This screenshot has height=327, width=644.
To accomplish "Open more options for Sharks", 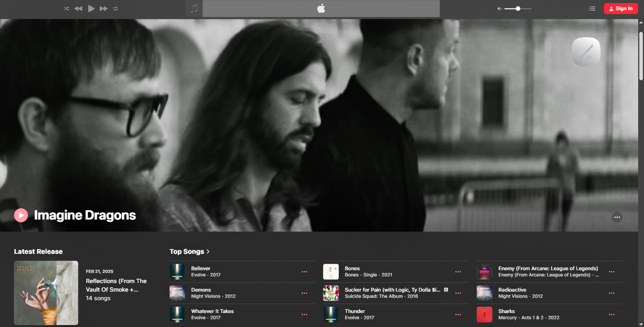I will click(x=612, y=315).
